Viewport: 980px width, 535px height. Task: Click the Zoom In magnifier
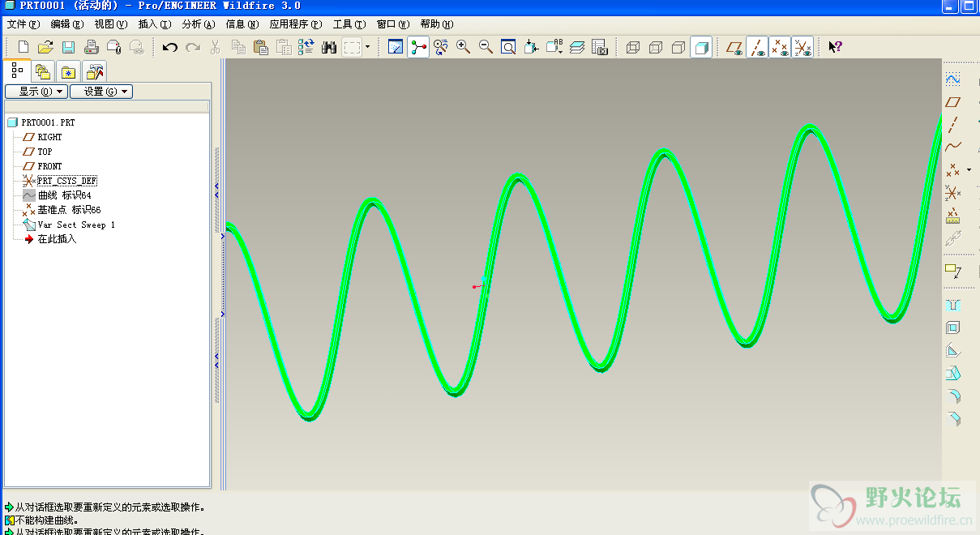(x=464, y=47)
